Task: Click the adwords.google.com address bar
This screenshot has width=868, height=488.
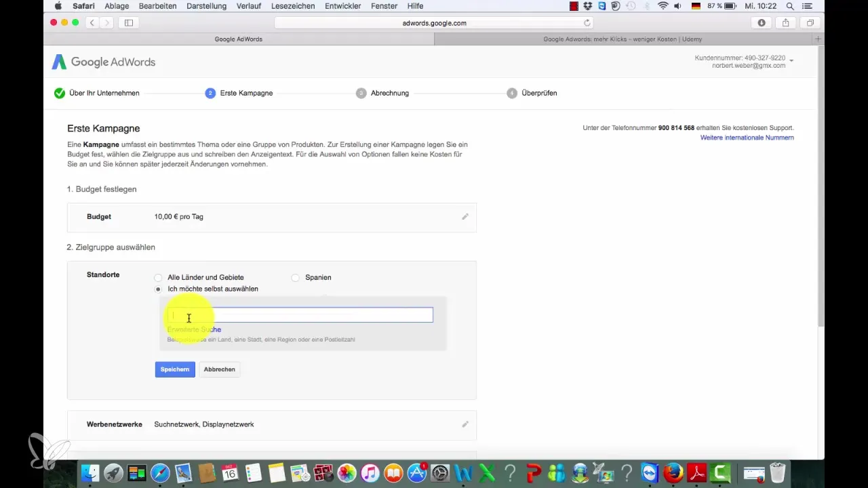Action: click(x=434, y=23)
